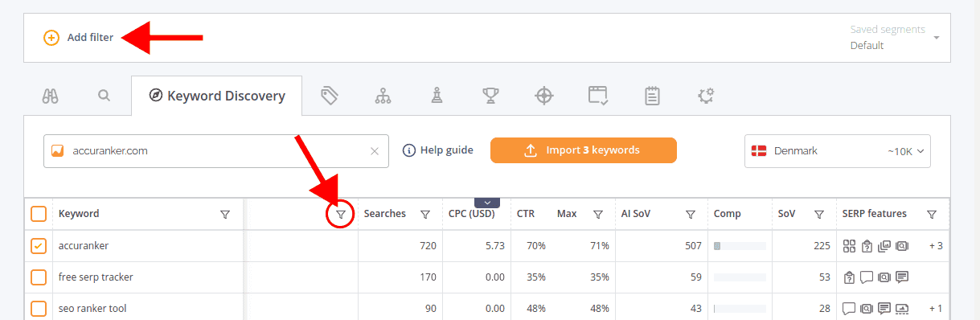Sort by Searches column header
The width and height of the screenshot is (980, 320).
click(x=385, y=214)
